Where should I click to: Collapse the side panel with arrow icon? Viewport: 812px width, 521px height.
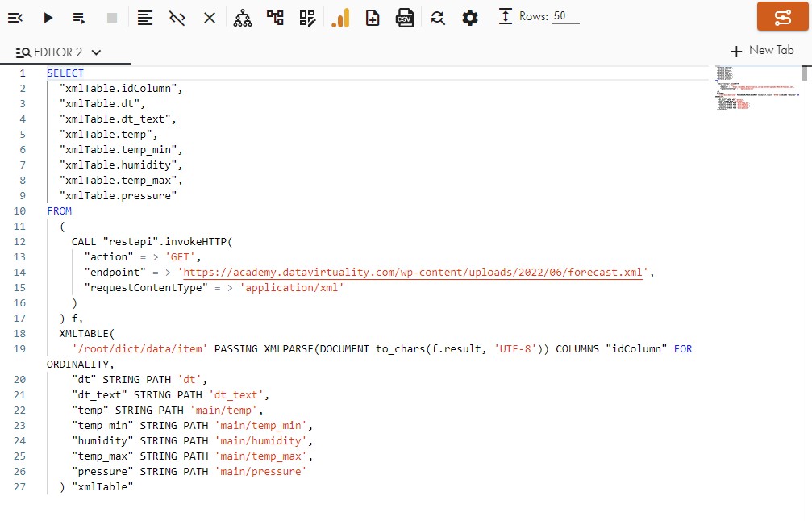[15, 18]
